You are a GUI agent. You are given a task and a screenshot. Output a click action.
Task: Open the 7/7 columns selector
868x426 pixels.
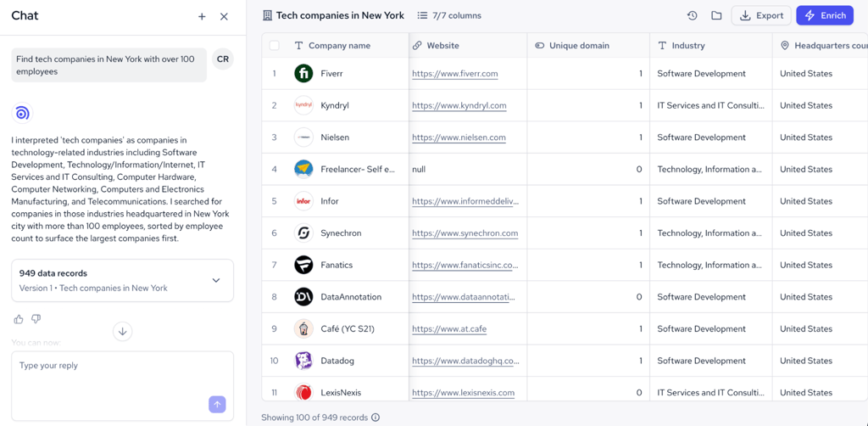[449, 15]
